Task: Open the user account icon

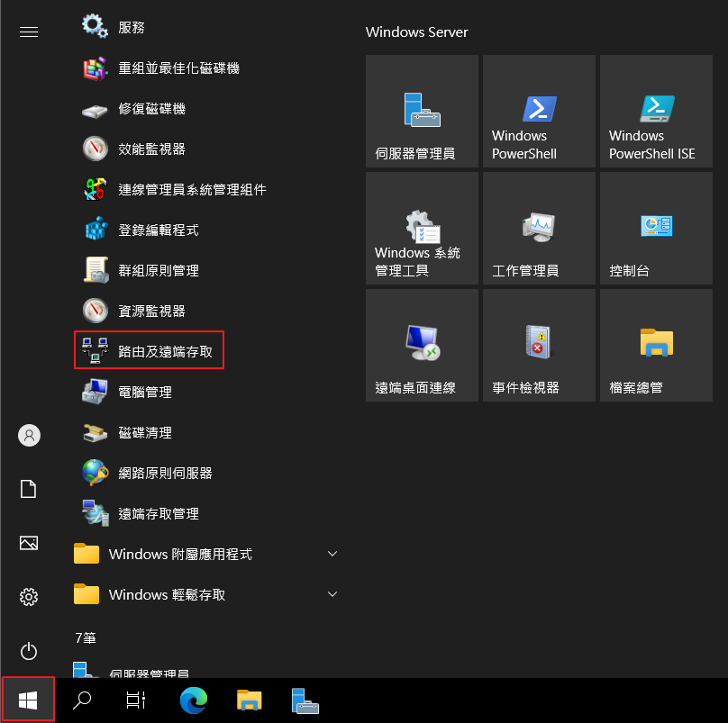Action: click(x=29, y=435)
